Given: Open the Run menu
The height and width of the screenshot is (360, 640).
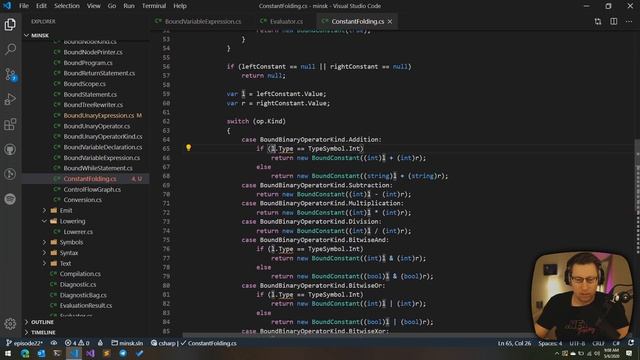Looking at the screenshot, I should tap(129, 6).
